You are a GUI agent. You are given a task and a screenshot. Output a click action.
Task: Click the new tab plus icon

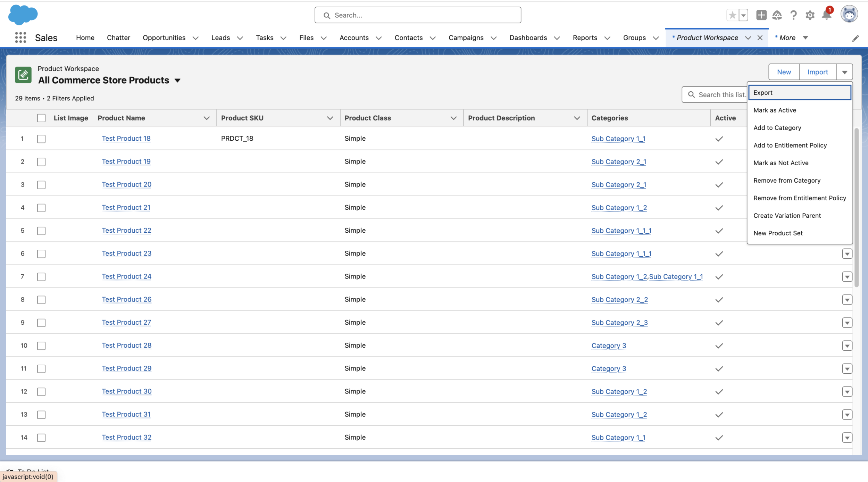point(761,15)
